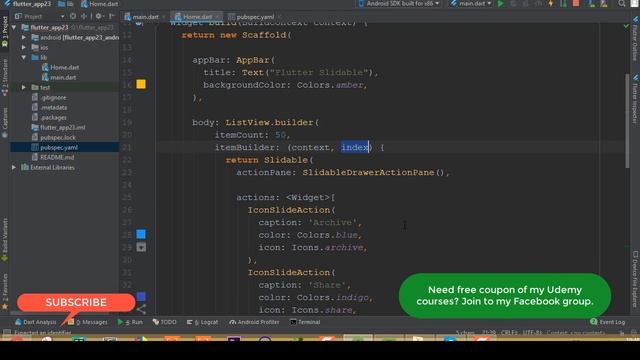Open Flutter Outline side panel
Viewport: 640px width, 360px height.
click(636, 39)
